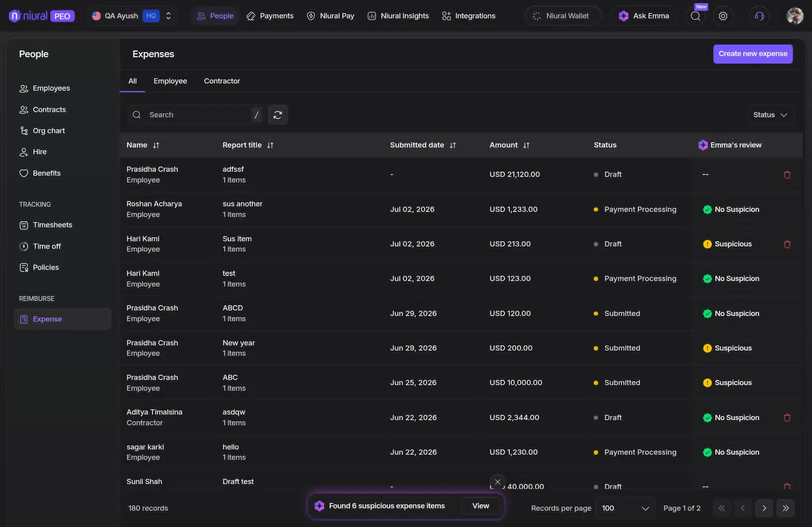
Task: Delete the asdqw draft expense
Action: (787, 418)
